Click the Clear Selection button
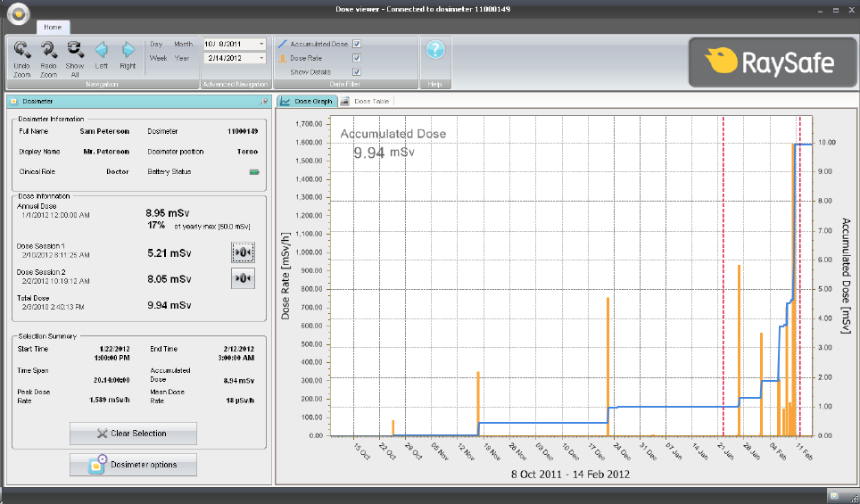This screenshot has height=504, width=860. [x=133, y=434]
